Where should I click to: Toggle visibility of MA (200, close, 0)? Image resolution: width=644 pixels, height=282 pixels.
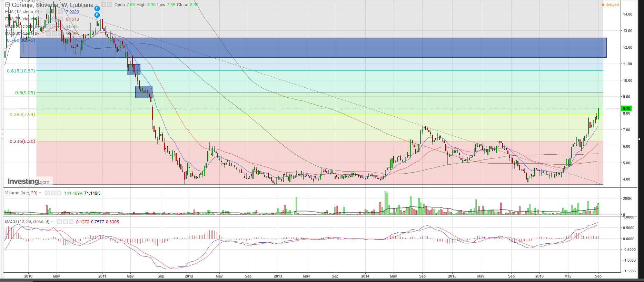[x=49, y=33]
